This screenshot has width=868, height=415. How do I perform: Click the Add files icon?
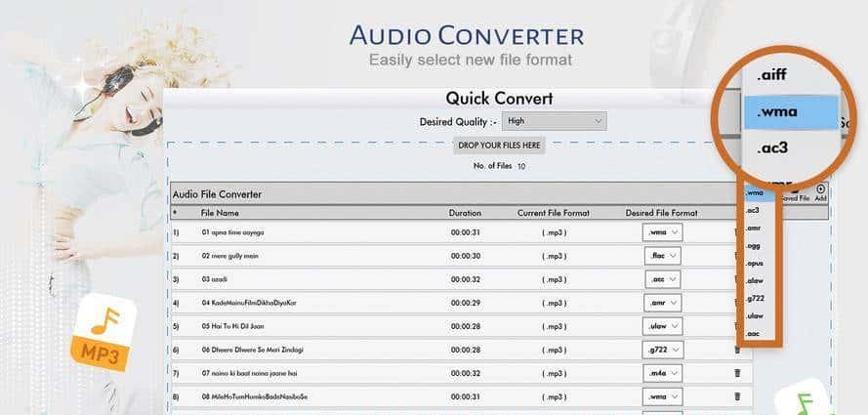coord(820,191)
